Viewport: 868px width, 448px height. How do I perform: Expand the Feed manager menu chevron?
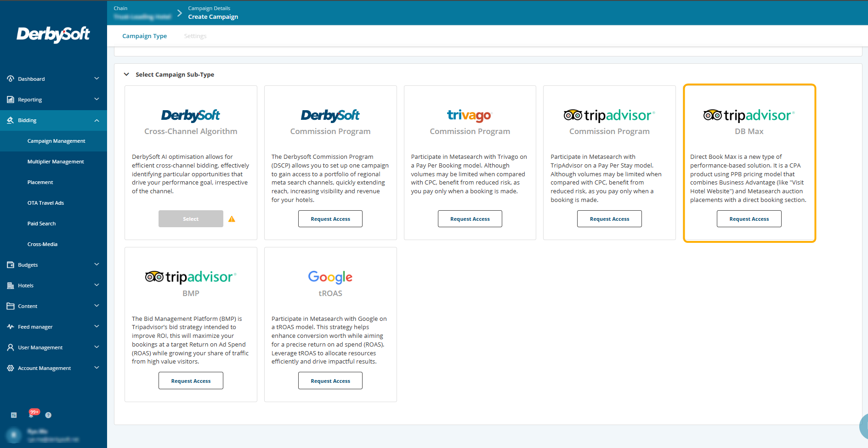[96, 326]
